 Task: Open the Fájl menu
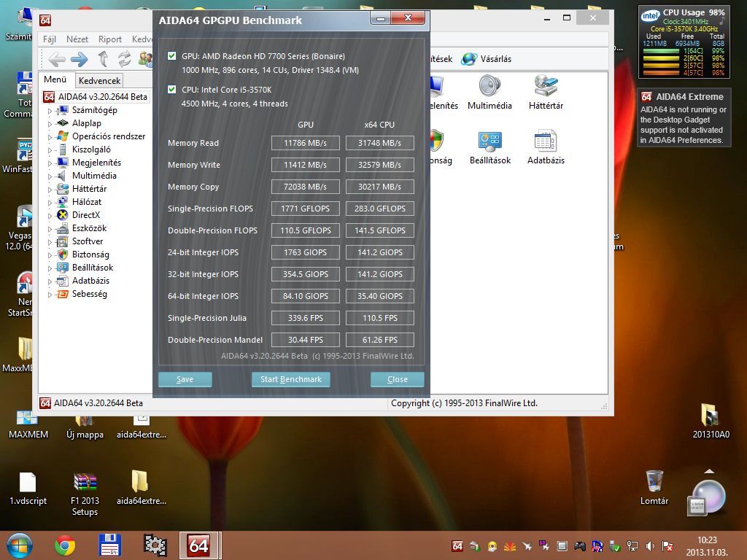[x=50, y=39]
